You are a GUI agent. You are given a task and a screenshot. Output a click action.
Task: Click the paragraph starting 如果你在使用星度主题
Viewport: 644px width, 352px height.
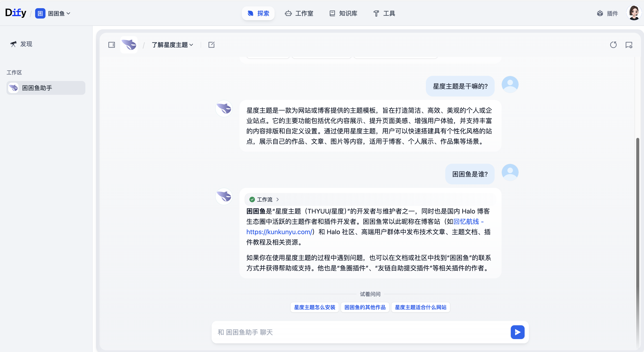[369, 263]
